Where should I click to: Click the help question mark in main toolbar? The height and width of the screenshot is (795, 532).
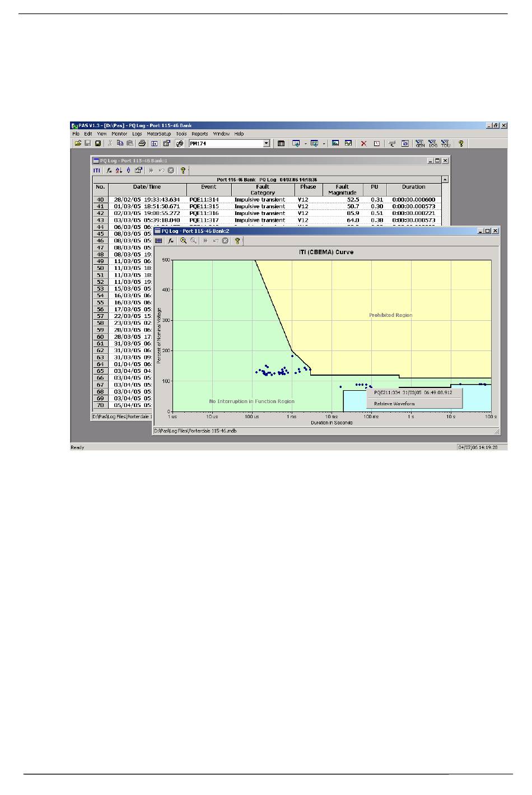(461, 143)
